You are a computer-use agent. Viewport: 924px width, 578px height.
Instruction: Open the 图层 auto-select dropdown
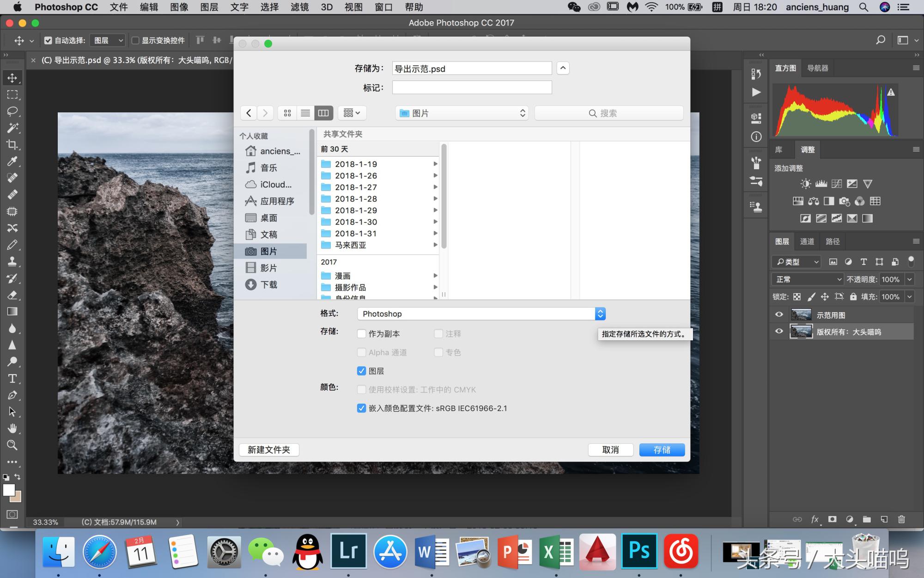pyautogui.click(x=108, y=40)
